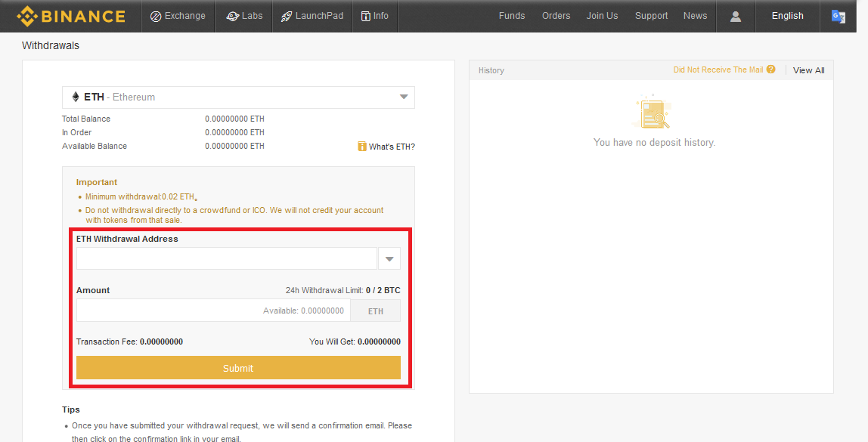Click the Binance logo
868x442 pixels.
pyautogui.click(x=71, y=16)
